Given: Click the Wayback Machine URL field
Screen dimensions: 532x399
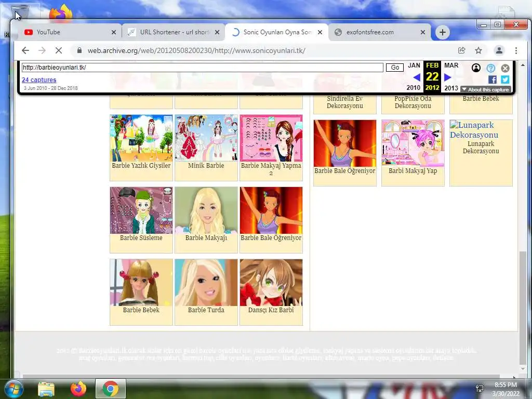Looking at the screenshot, I should (203, 67).
